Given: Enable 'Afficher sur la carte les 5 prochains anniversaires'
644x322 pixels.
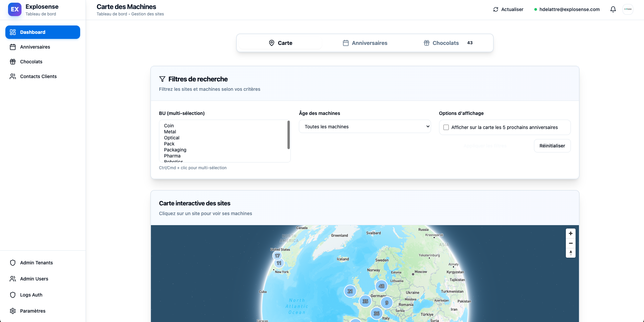Looking at the screenshot, I should point(446,127).
